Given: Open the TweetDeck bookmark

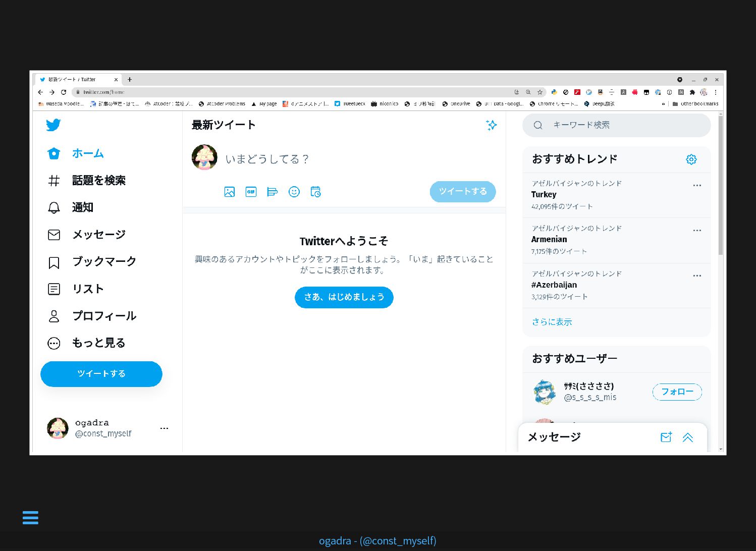Looking at the screenshot, I should pyautogui.click(x=350, y=104).
